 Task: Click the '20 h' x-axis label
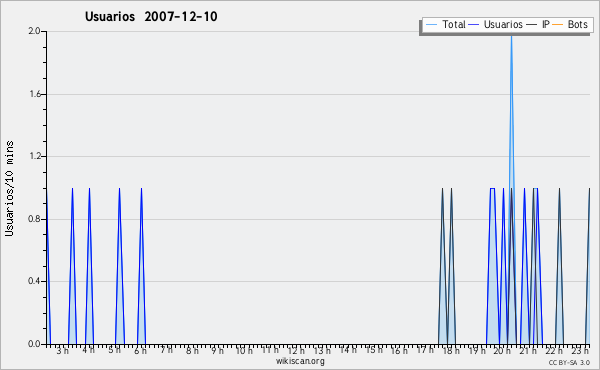tap(502, 351)
